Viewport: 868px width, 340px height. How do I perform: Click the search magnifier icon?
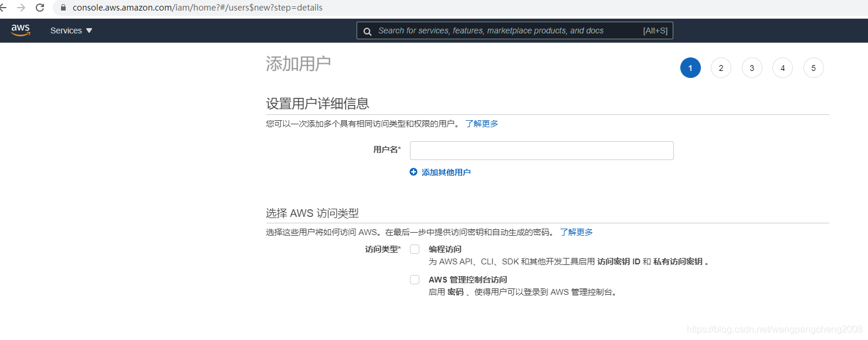(367, 31)
